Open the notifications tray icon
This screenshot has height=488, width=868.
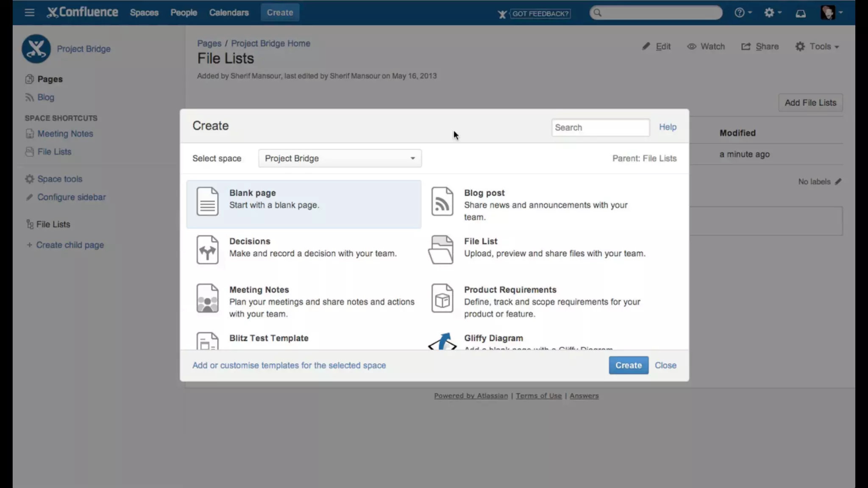pos(800,13)
